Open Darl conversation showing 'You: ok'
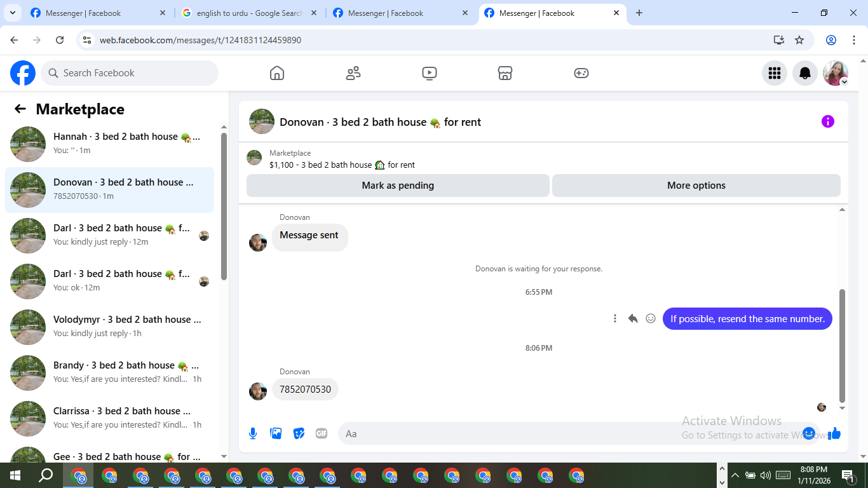The image size is (868, 488). [x=109, y=281]
